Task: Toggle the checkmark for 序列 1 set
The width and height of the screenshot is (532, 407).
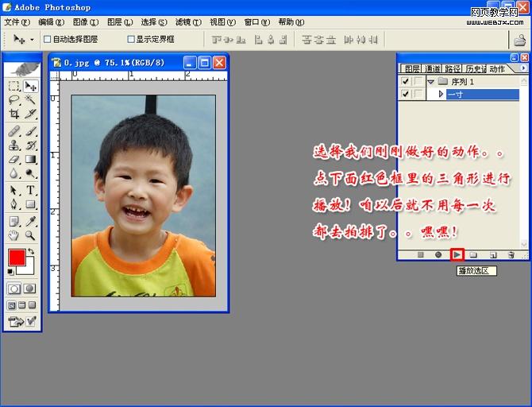Action: [406, 82]
